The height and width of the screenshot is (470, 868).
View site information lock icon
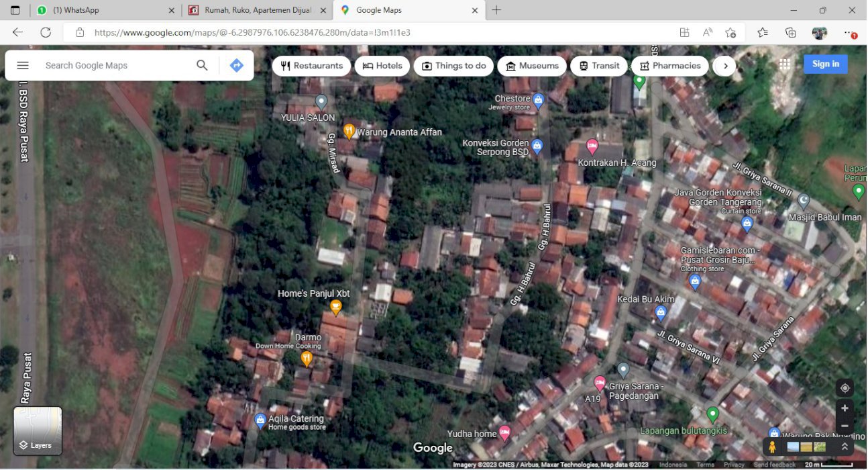[x=80, y=32]
